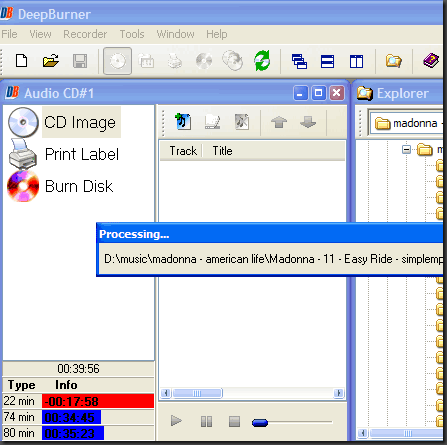Move track up with the arrow icon
447x445 pixels.
[x=279, y=122]
